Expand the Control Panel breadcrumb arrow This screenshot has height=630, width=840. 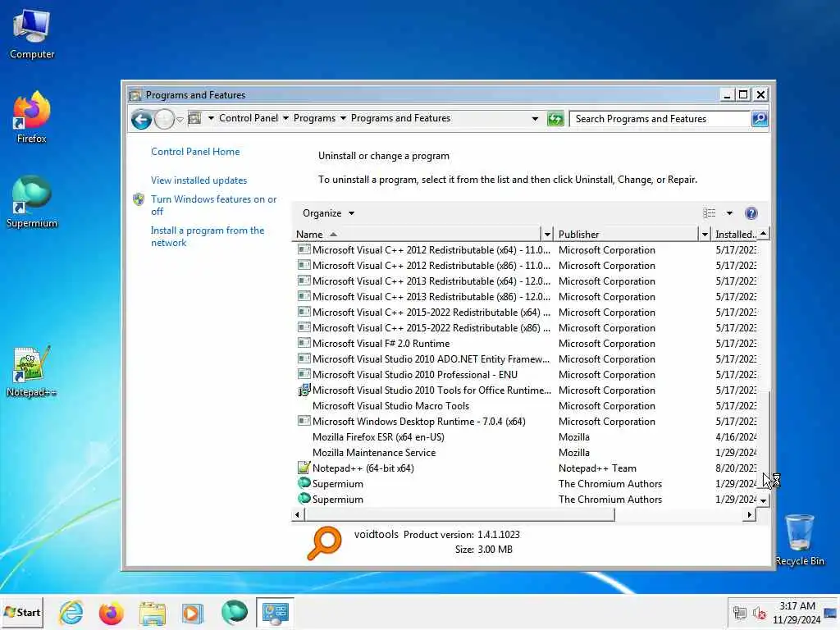pos(285,118)
